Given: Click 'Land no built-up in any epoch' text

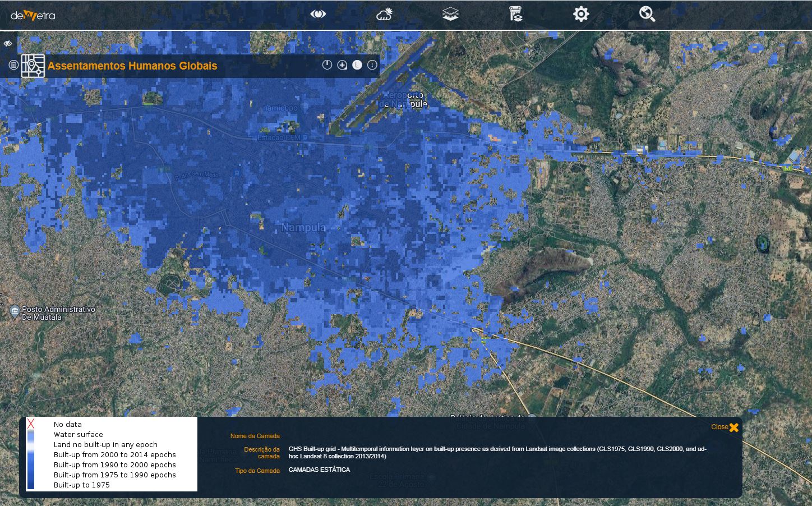Looking at the screenshot, I should (105, 444).
